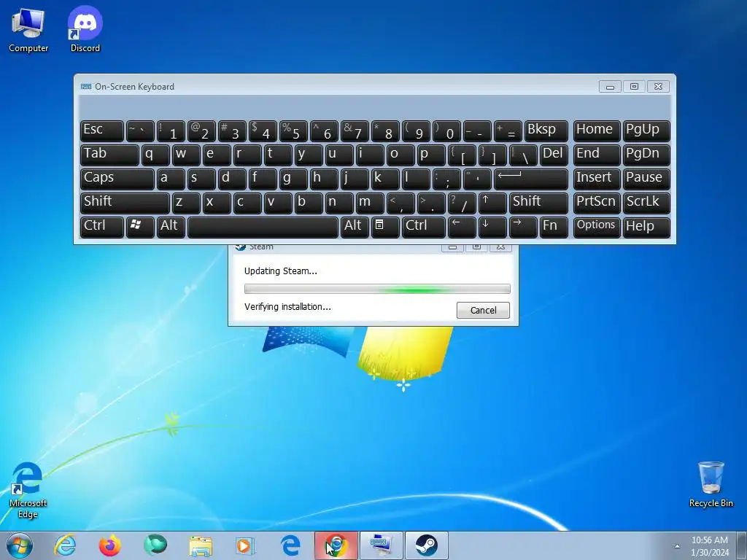Click the Pause key
The image size is (747, 560).
[x=646, y=179]
